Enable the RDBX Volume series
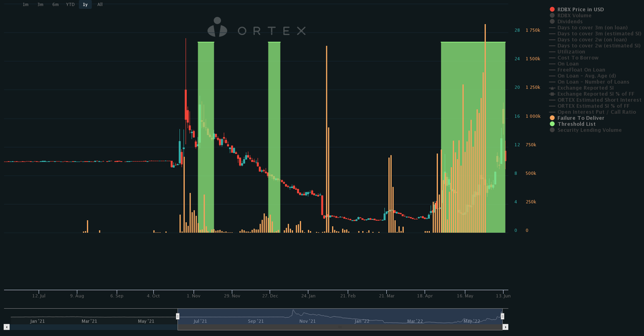 point(574,16)
